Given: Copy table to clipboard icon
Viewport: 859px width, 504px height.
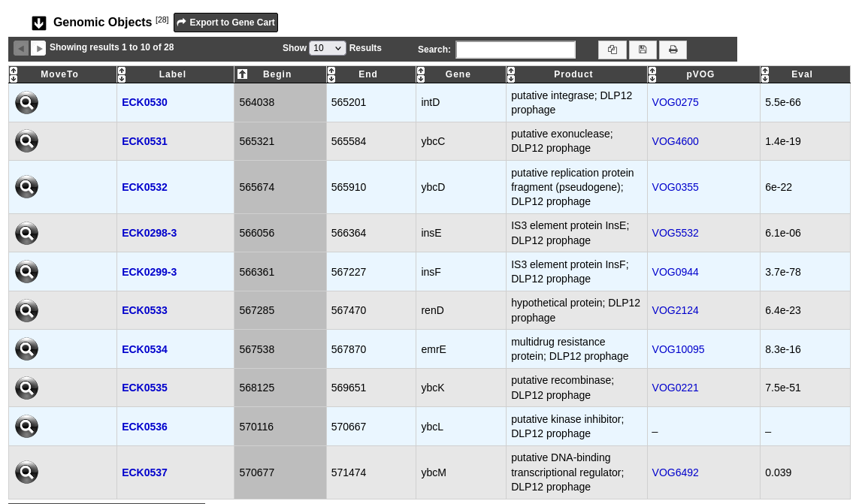Looking at the screenshot, I should (612, 50).
